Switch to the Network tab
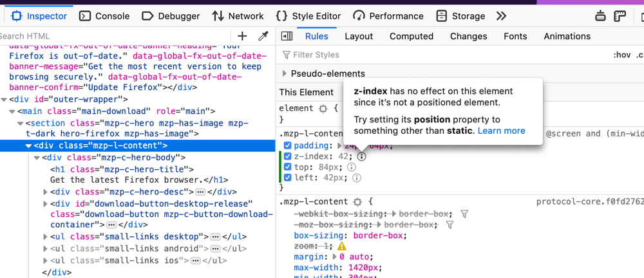 [238, 16]
